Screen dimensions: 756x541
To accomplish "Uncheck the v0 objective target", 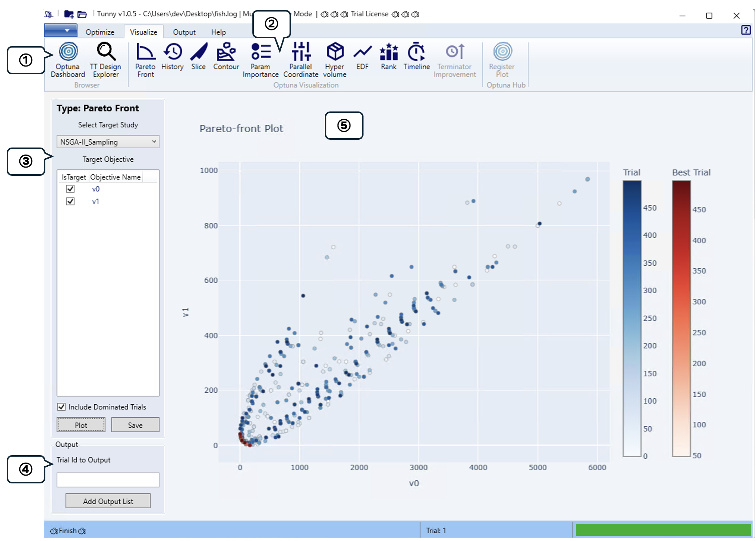I will tap(70, 189).
